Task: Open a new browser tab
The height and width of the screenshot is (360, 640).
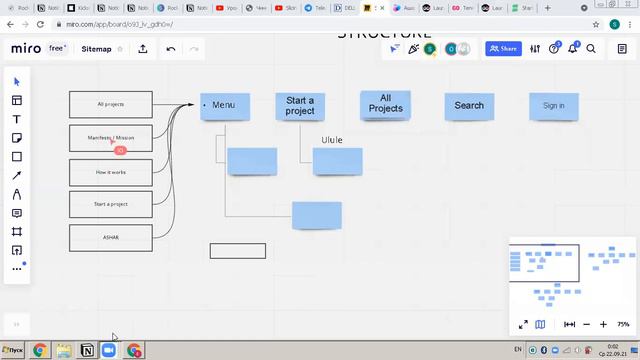Action: (x=547, y=8)
